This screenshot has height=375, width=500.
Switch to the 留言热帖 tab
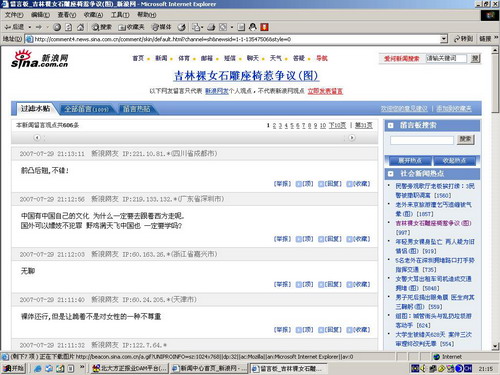(137, 109)
